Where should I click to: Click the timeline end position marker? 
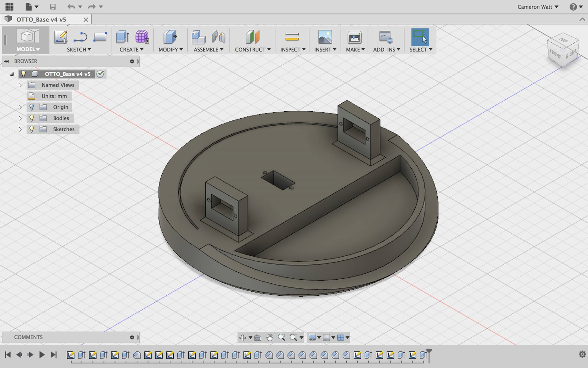point(429,355)
